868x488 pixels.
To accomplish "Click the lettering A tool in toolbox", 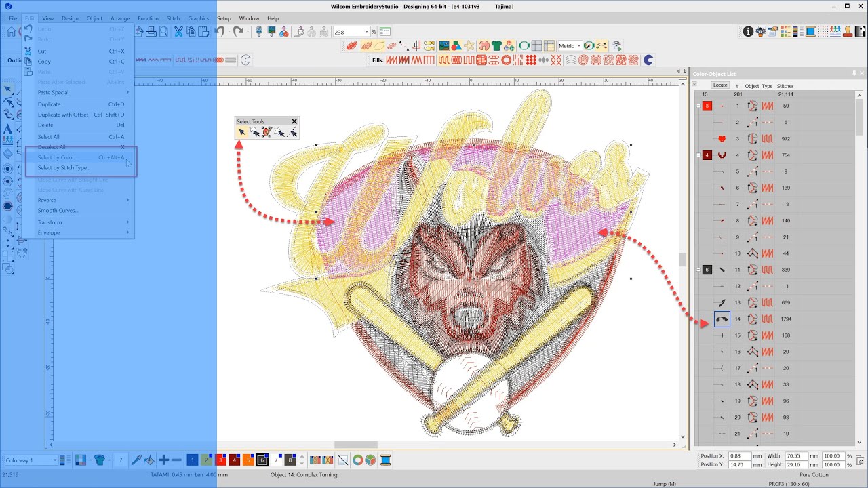I will 8,129.
